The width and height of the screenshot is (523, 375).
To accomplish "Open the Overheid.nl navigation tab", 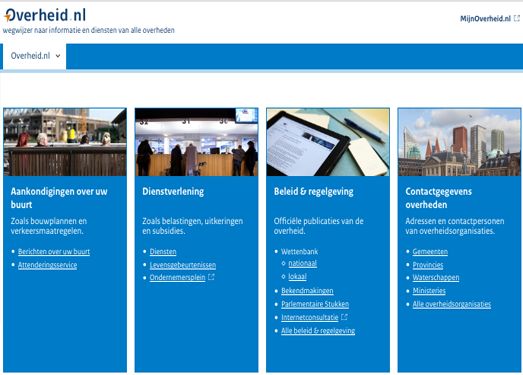I will pyautogui.click(x=35, y=56).
